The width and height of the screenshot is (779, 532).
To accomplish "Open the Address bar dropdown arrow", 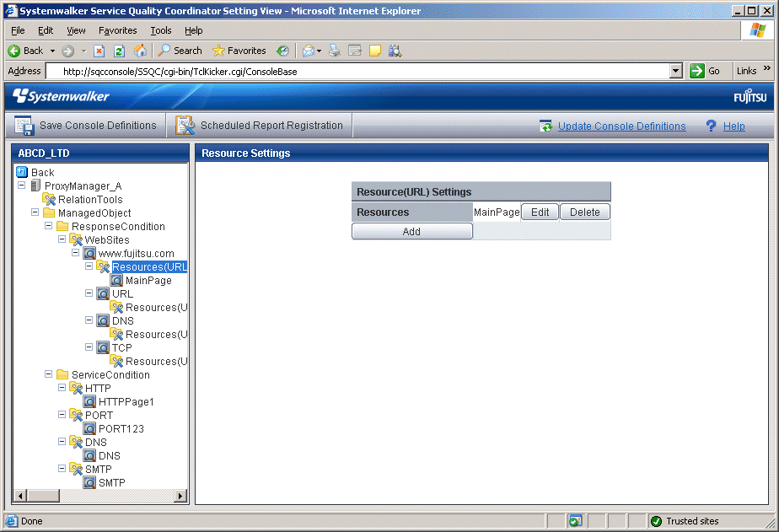I will point(675,71).
